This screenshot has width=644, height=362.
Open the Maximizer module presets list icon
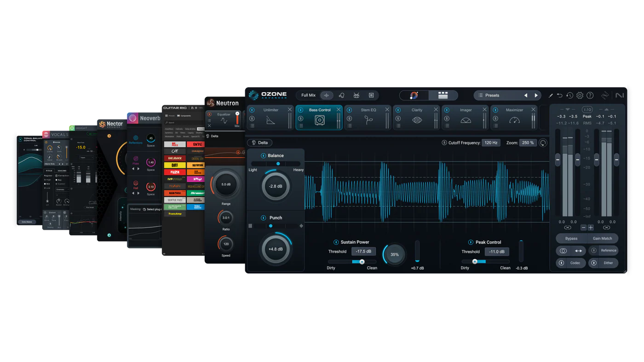(495, 126)
